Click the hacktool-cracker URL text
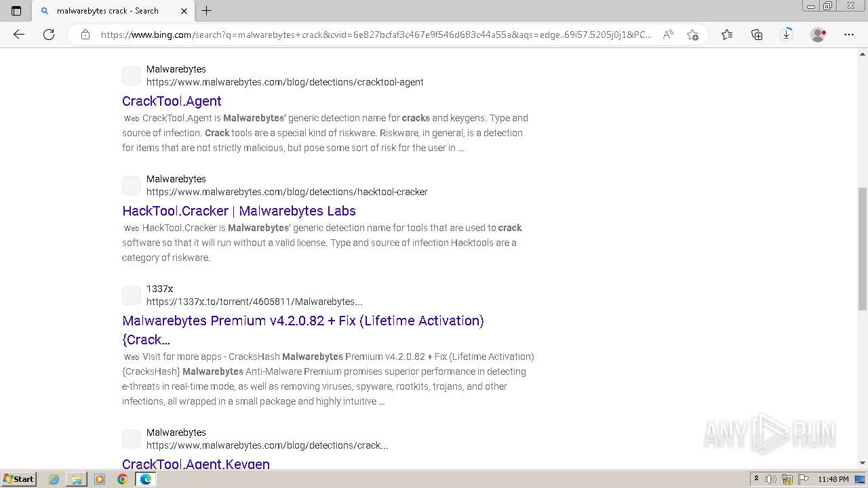868x488 pixels. [287, 192]
